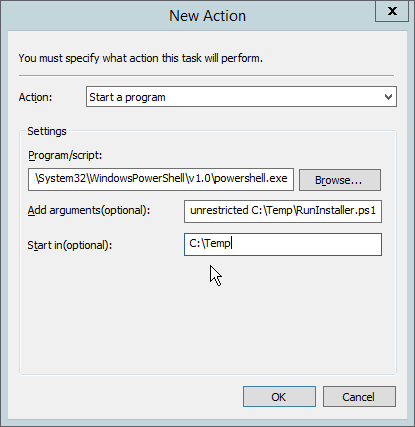Click the horizontal separator under the instruction text
The image size is (415, 427).
(206, 76)
